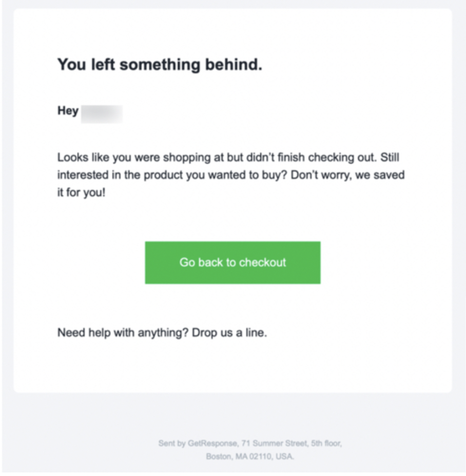Click 'Don't worry, we saved' in the paragraph

(347, 175)
